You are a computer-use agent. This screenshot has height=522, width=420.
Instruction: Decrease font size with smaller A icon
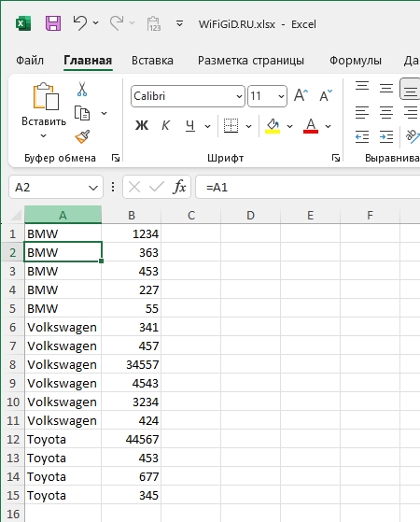pyautogui.click(x=326, y=95)
